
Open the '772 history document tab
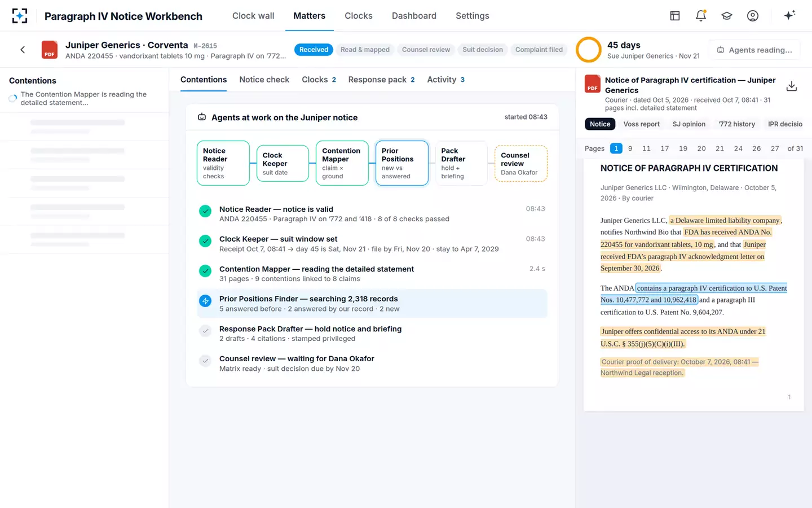click(x=736, y=124)
